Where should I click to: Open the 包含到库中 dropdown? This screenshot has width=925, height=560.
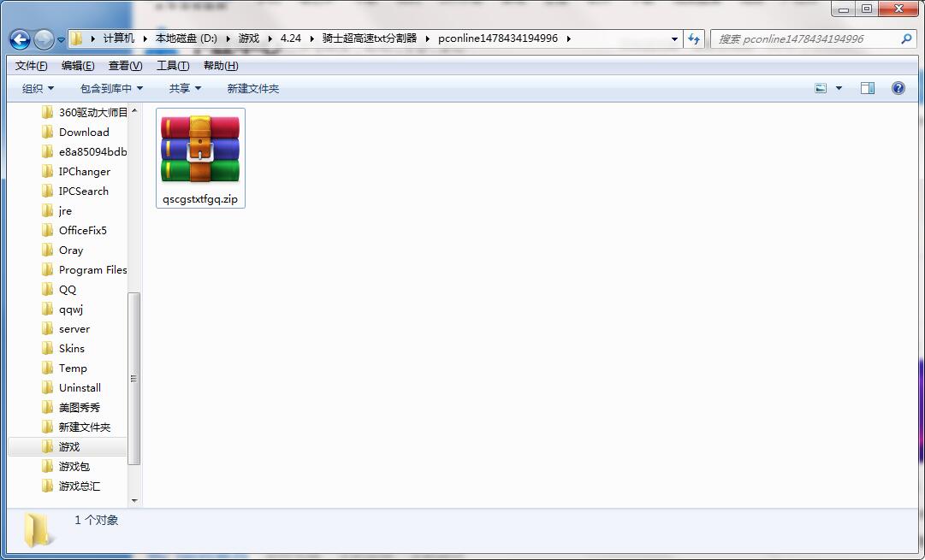(x=111, y=88)
